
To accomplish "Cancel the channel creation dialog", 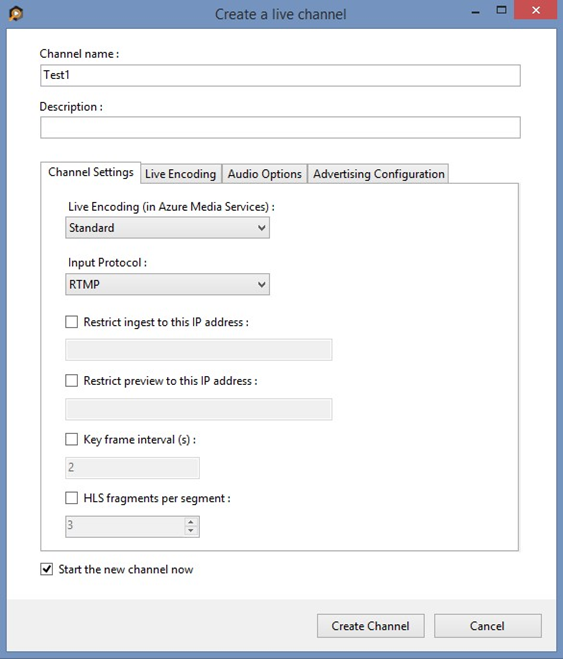I will 487,626.
